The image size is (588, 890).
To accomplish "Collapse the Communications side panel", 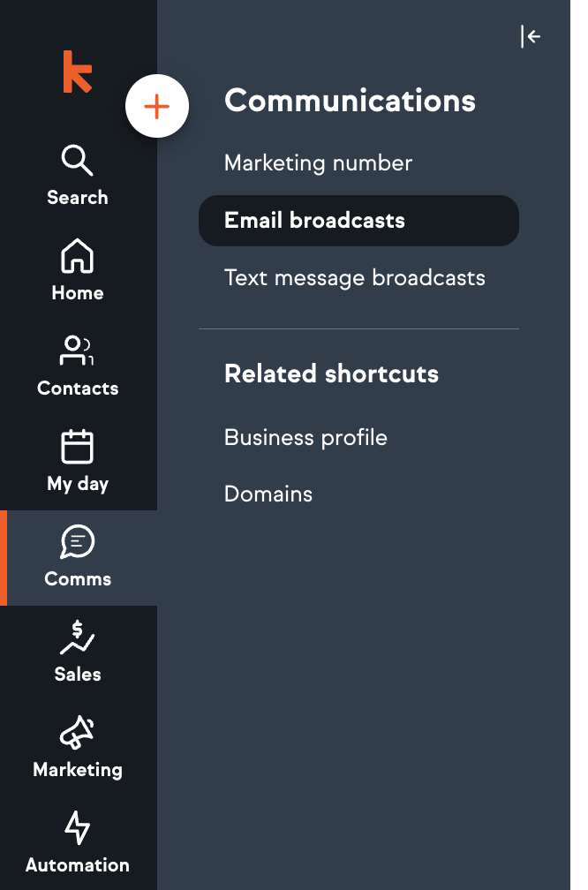I will click(x=531, y=36).
